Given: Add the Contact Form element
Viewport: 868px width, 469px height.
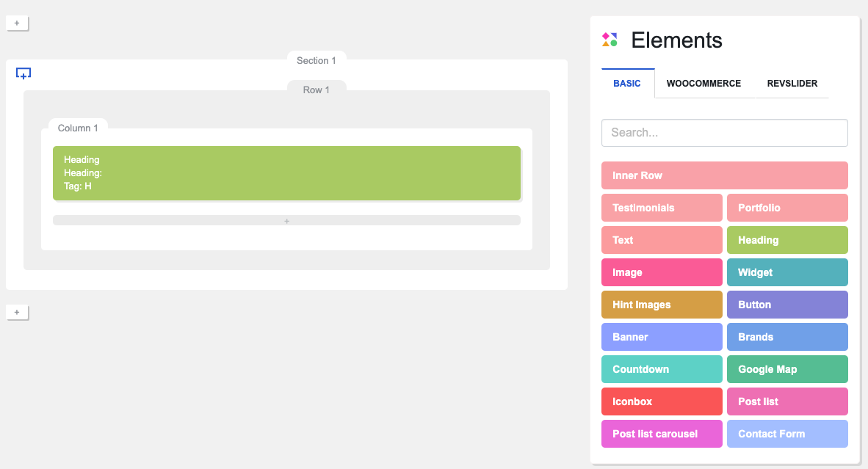Looking at the screenshot, I should (787, 434).
